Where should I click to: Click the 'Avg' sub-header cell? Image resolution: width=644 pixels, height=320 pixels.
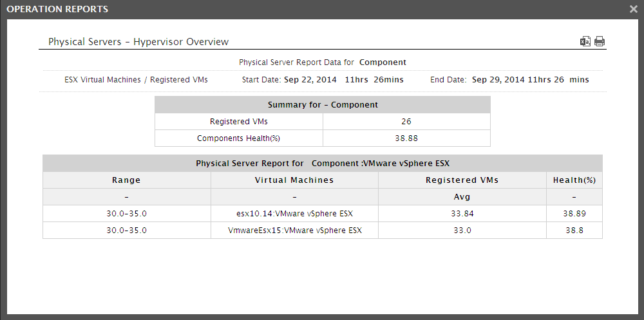[x=462, y=197]
